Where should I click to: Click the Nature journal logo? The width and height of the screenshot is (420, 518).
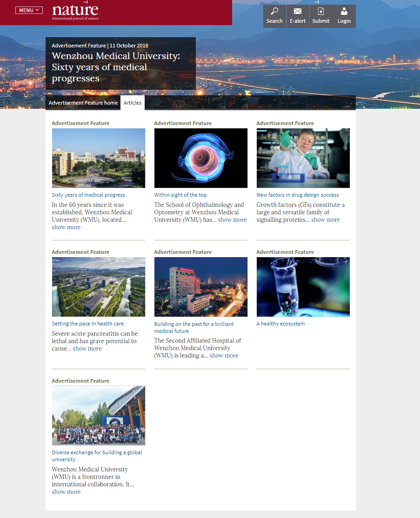tap(75, 12)
